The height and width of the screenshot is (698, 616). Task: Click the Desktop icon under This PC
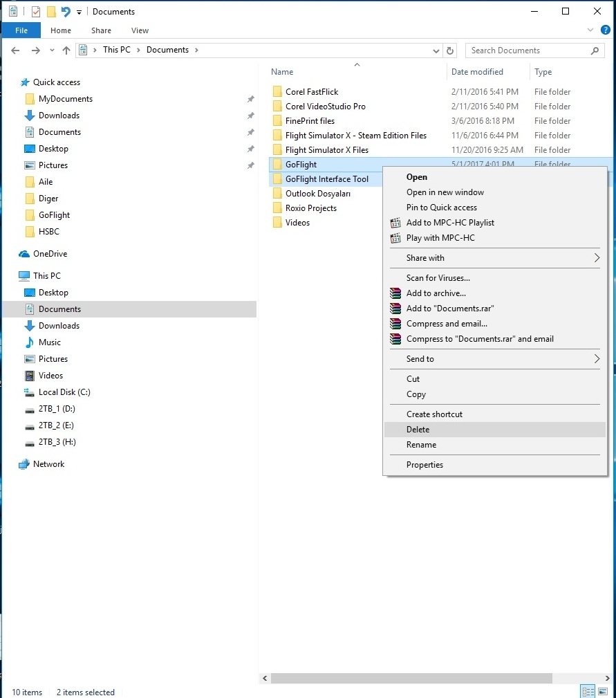pos(30,293)
